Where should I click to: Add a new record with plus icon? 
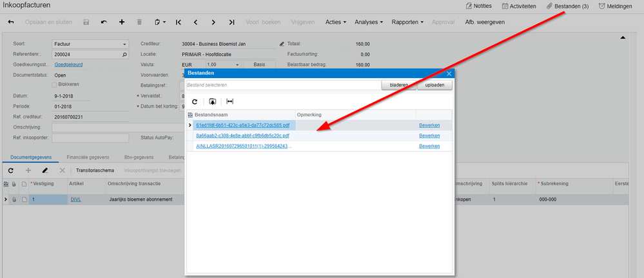tap(122, 22)
